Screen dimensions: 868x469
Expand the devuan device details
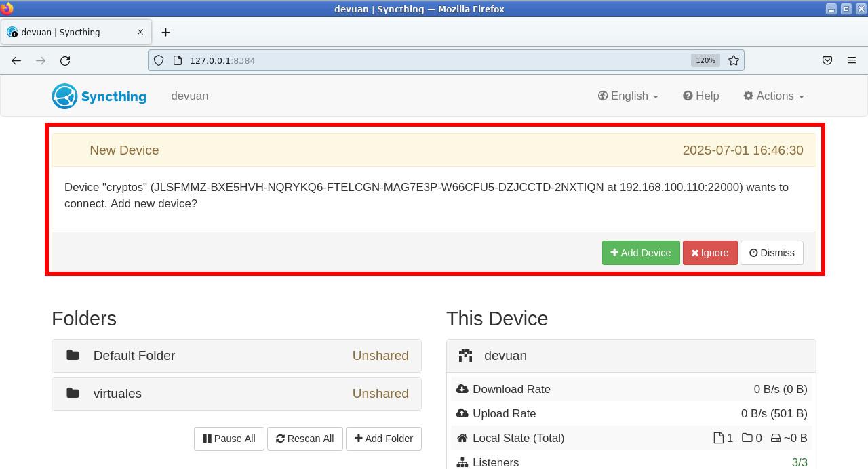click(x=631, y=355)
